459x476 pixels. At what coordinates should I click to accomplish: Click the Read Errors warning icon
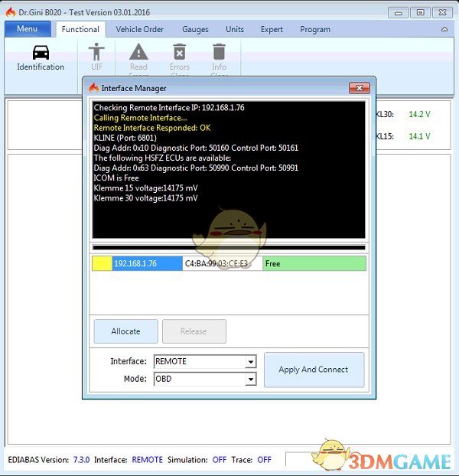tap(138, 51)
